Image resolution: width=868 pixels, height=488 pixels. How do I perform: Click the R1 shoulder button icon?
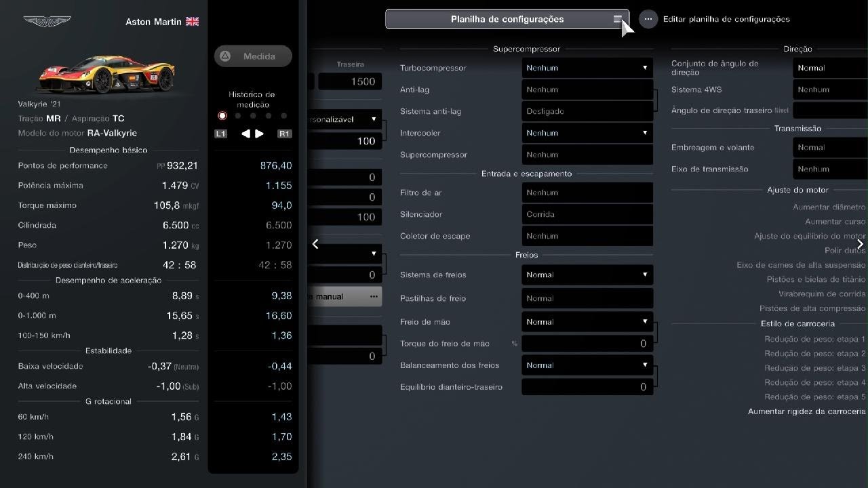[x=285, y=134]
